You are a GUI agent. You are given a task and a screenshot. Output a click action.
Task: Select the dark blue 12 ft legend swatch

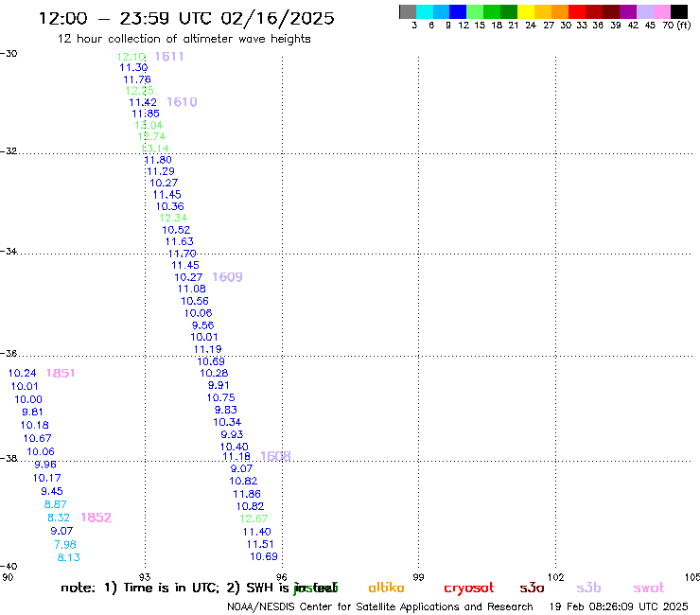coord(458,12)
